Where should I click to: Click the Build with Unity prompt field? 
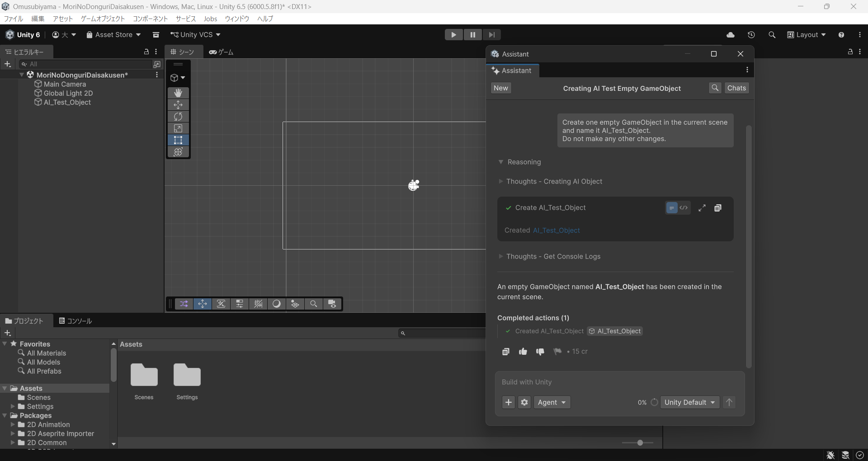point(619,382)
